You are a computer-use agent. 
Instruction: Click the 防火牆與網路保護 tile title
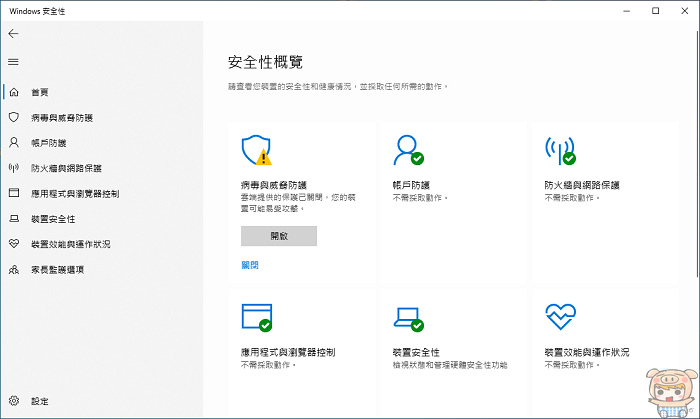click(x=582, y=185)
